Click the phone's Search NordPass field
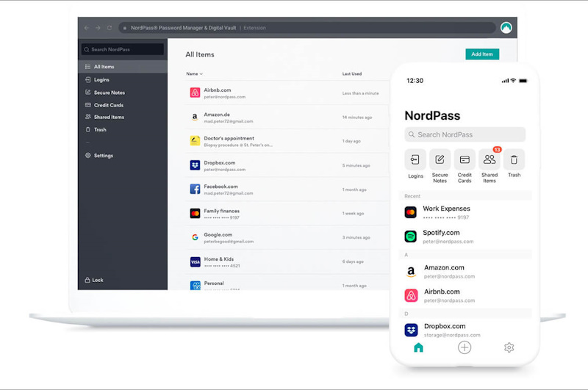The image size is (588, 390). click(465, 134)
